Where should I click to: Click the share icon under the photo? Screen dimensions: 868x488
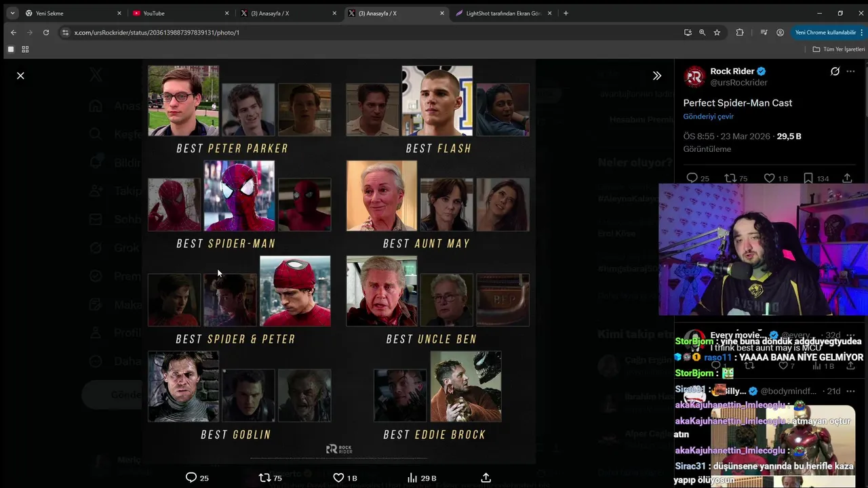486,478
